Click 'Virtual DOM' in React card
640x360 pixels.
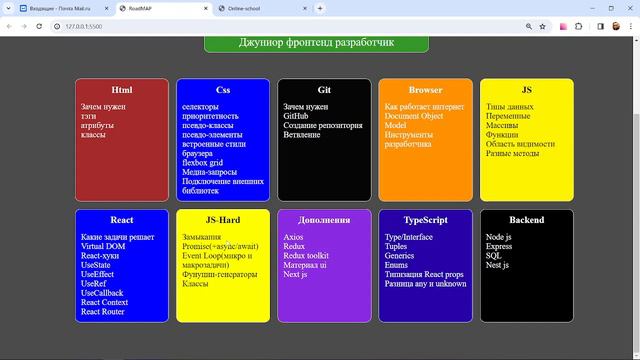pyautogui.click(x=103, y=247)
